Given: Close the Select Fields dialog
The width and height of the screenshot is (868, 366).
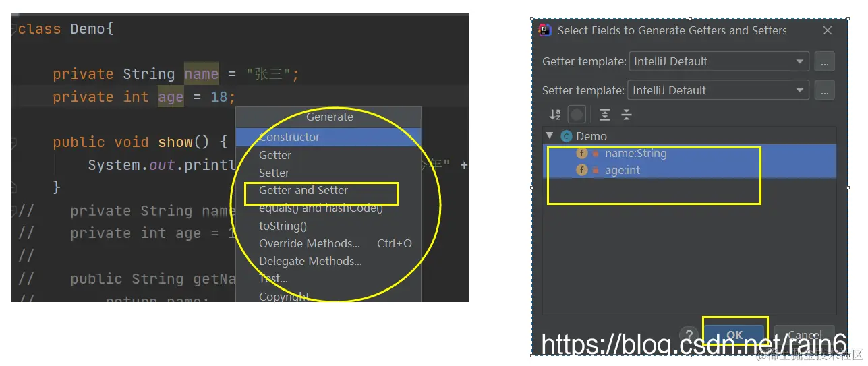Looking at the screenshot, I should click(x=828, y=30).
